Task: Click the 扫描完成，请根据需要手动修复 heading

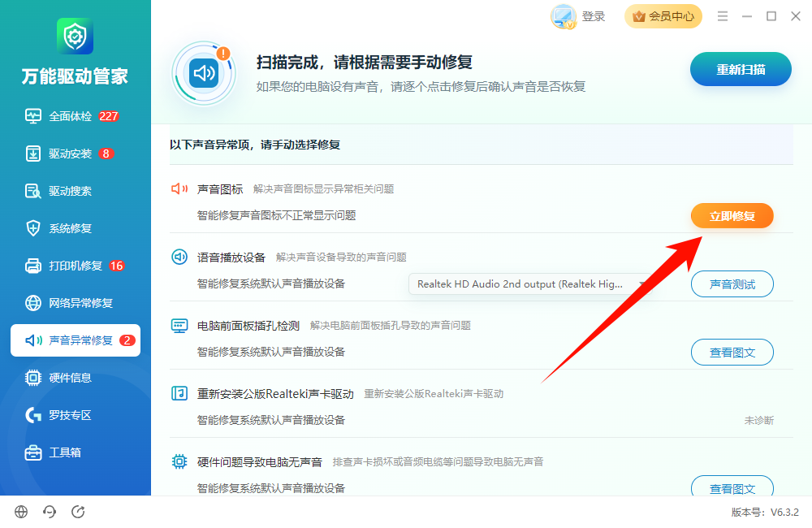Action: 365,63
